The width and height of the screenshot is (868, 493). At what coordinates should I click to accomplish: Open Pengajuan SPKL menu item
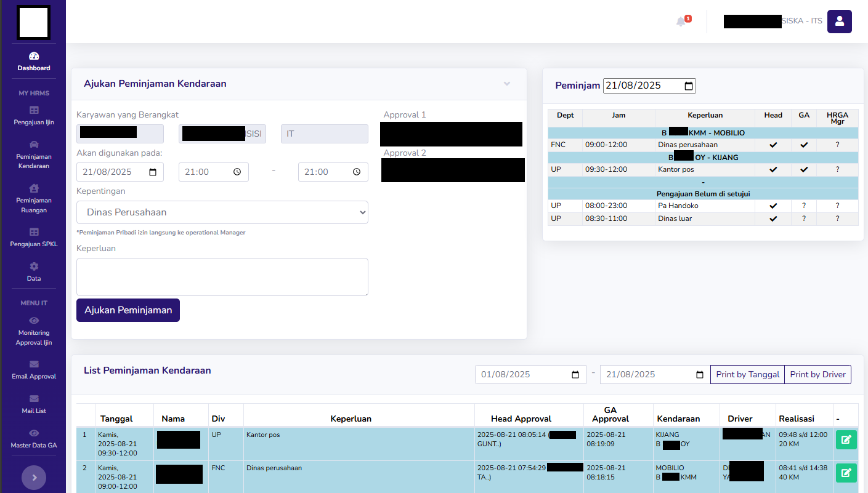[x=34, y=238]
